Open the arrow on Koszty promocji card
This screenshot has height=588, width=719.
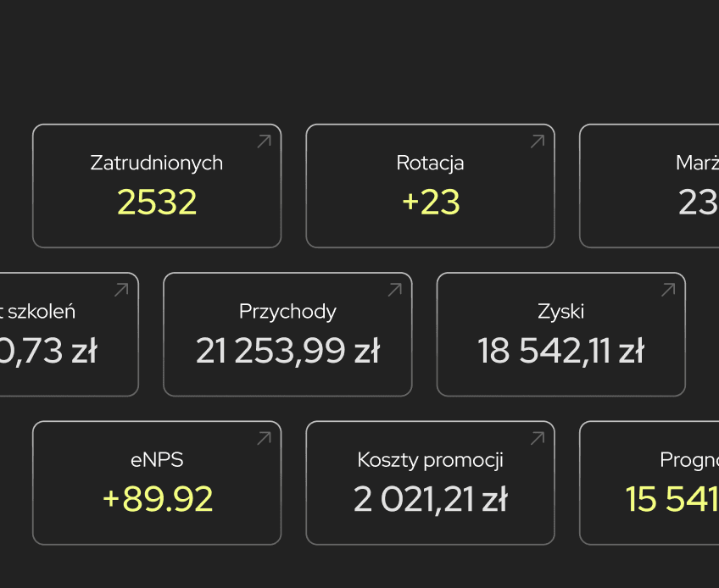(x=537, y=438)
